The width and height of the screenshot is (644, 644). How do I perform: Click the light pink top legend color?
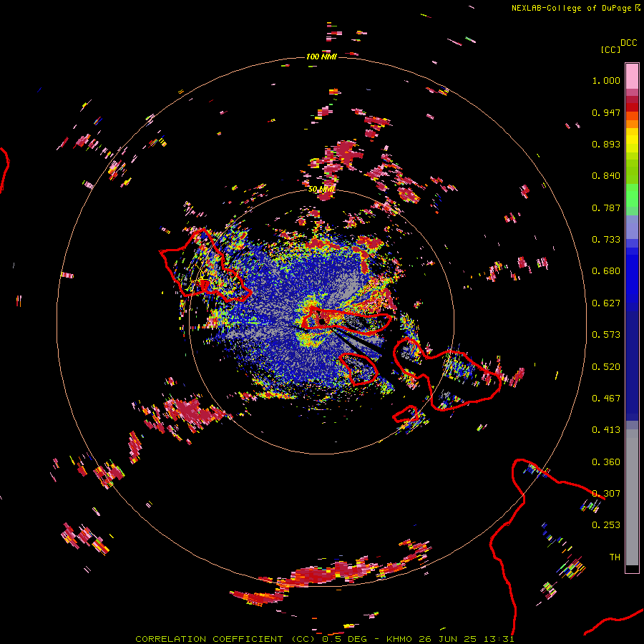pos(632,76)
